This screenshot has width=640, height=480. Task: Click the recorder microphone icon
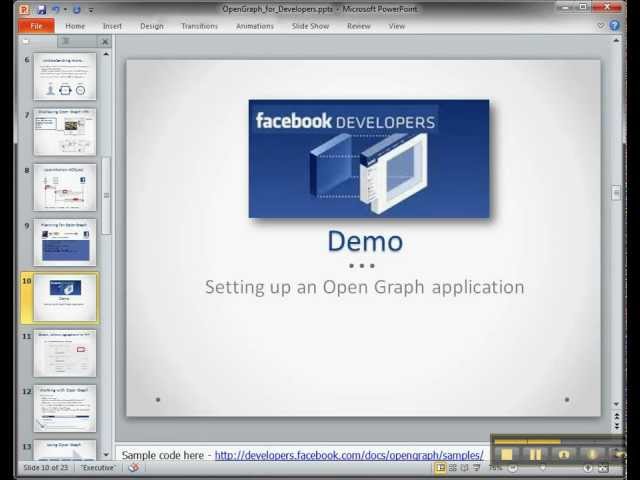tap(592, 454)
